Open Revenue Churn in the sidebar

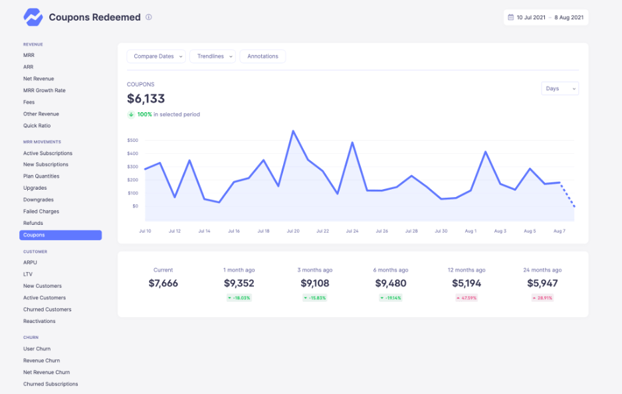click(x=42, y=361)
